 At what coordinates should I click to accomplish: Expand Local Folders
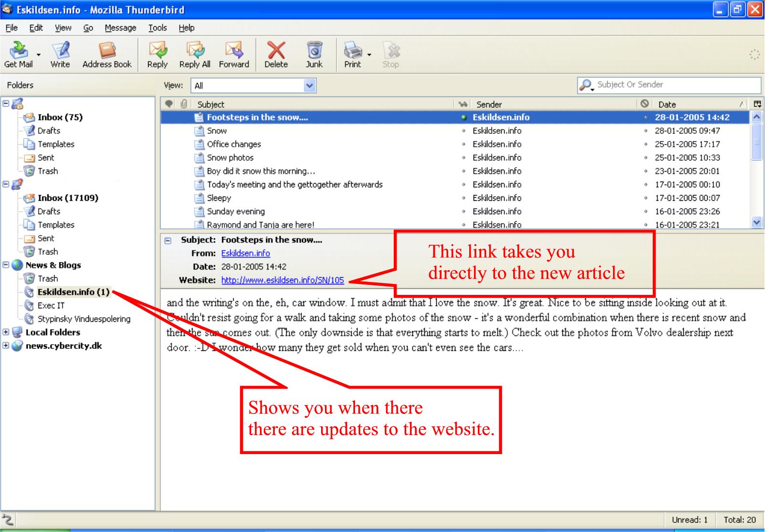6,332
